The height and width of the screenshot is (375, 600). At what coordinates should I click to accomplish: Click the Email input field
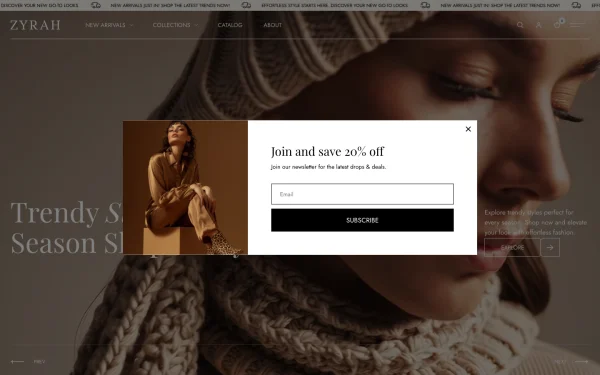tap(362, 194)
